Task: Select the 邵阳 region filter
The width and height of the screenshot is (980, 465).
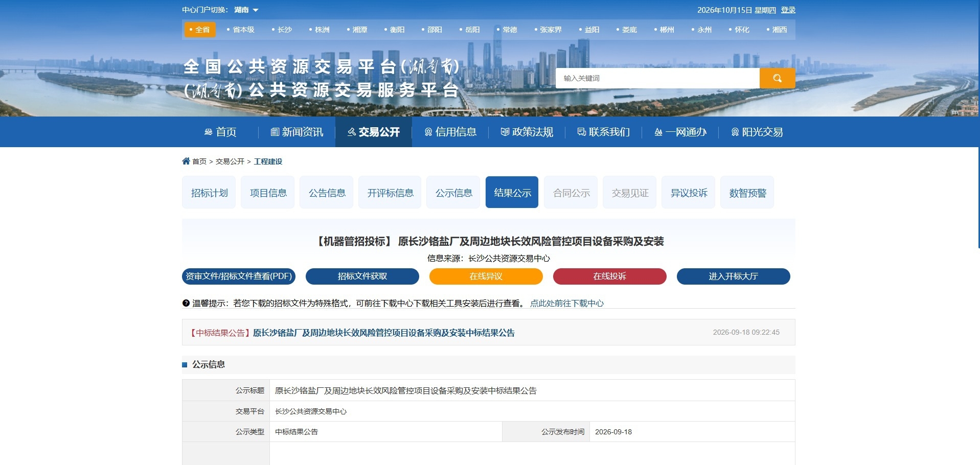Action: (432, 30)
